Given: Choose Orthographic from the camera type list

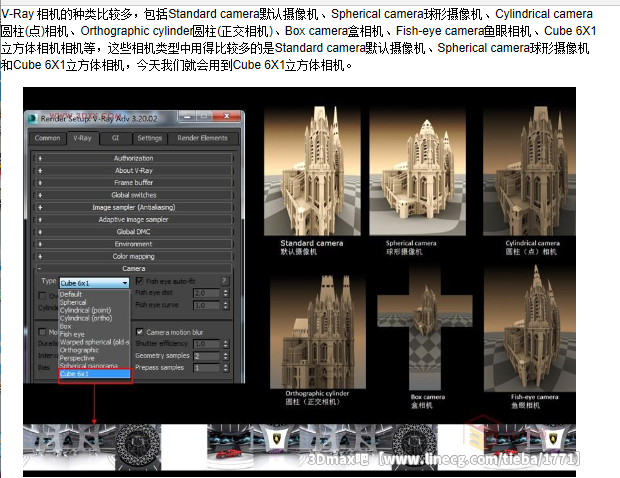Looking at the screenshot, I should [94, 350].
